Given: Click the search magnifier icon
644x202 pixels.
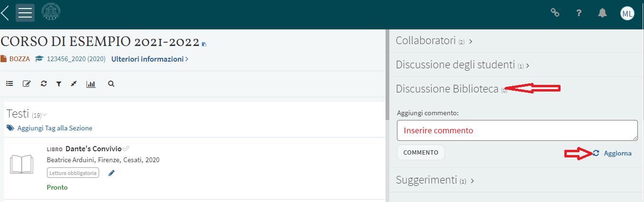Looking at the screenshot, I should [111, 84].
